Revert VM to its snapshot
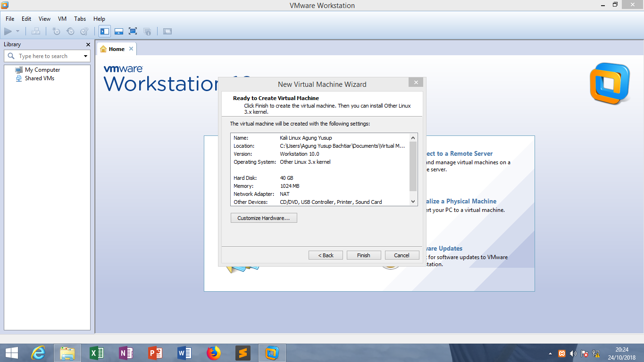This screenshot has width=644, height=362. 70,31
